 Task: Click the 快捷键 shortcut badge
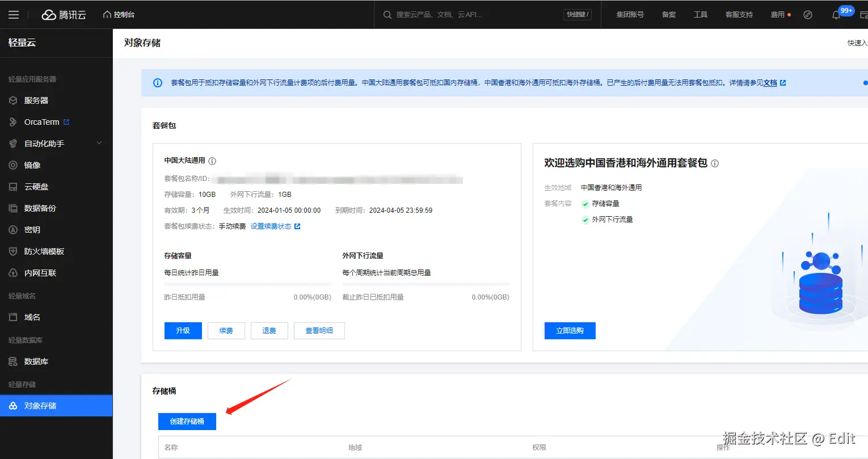pyautogui.click(x=578, y=15)
